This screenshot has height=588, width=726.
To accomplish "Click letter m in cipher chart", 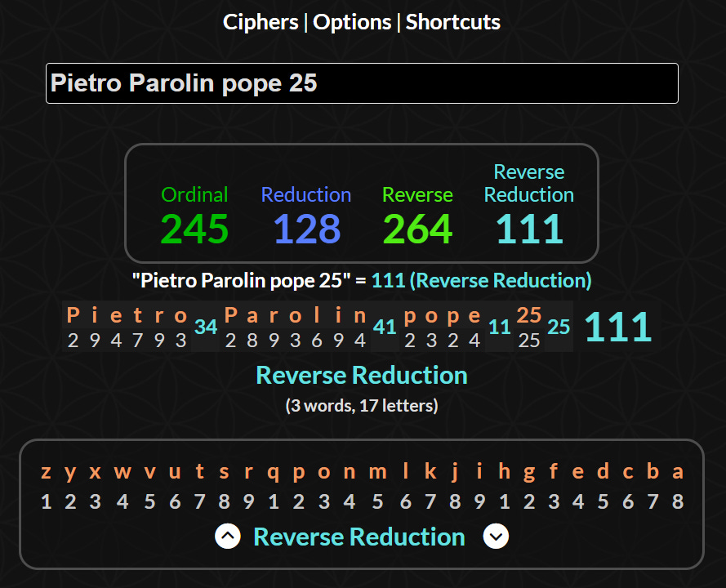I will point(378,471).
